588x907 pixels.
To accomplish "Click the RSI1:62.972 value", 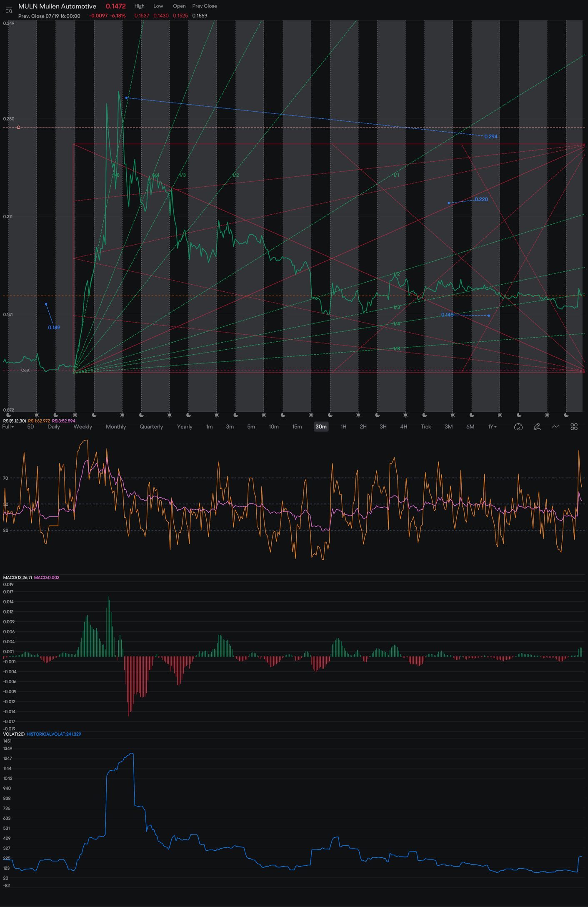I will [x=39, y=421].
